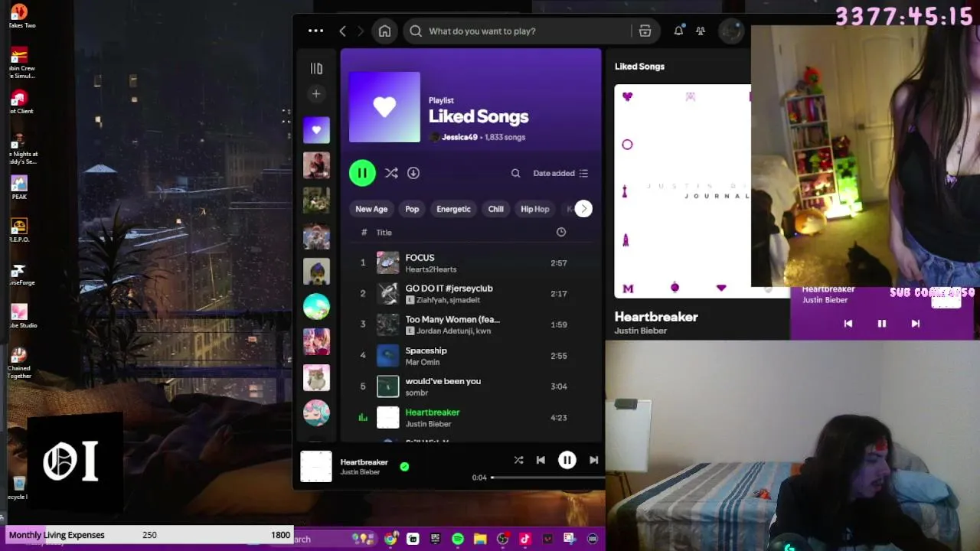Open the now playing cover in the bottom bar
The width and height of the screenshot is (980, 551).
[x=315, y=466]
